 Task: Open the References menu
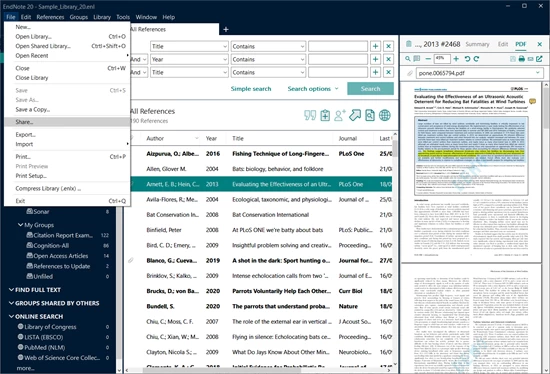[50, 17]
